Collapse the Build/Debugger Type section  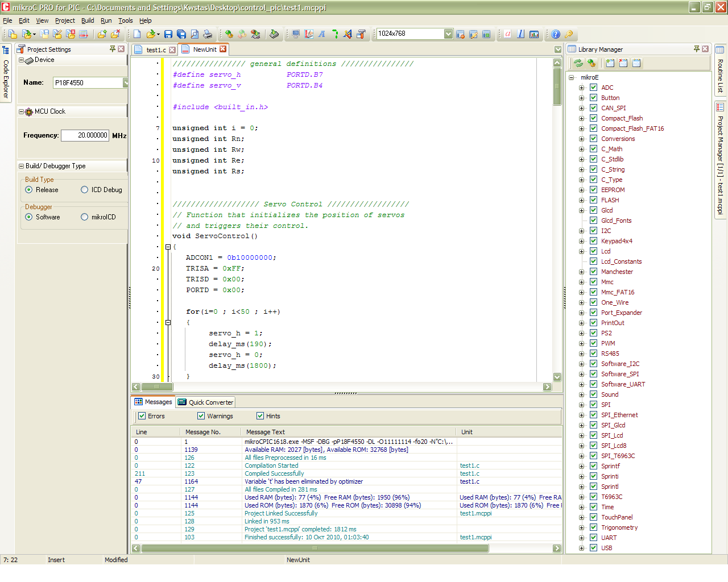(x=21, y=166)
